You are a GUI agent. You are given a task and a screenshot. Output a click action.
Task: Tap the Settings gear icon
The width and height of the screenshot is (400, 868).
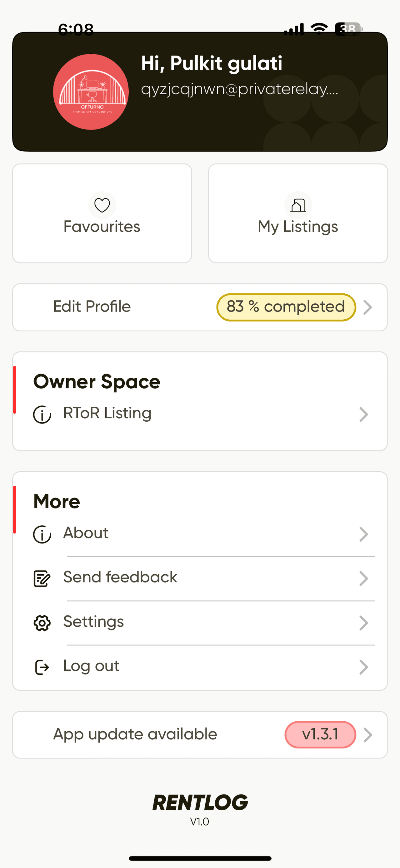coord(42,623)
